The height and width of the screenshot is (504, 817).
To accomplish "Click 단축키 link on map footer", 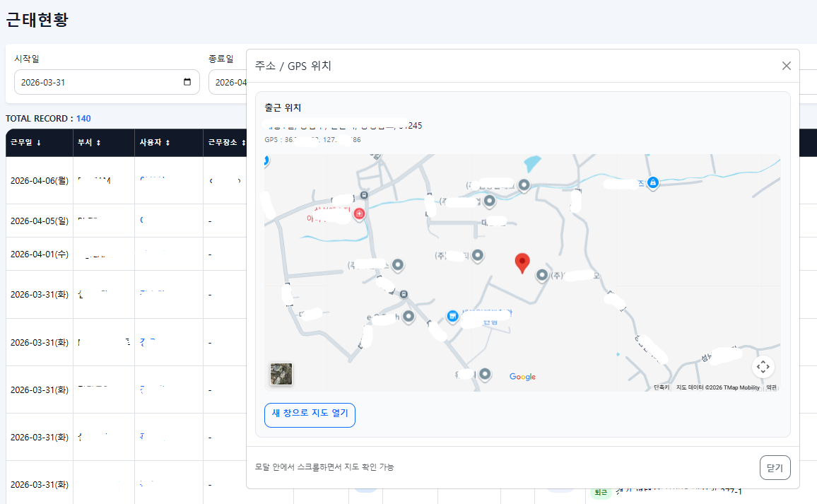I will pyautogui.click(x=662, y=387).
